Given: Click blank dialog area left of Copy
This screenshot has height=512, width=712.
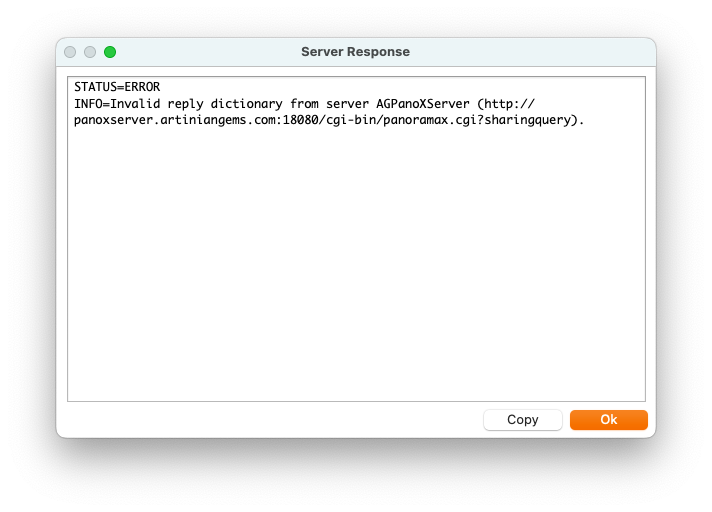Looking at the screenshot, I should point(270,420).
